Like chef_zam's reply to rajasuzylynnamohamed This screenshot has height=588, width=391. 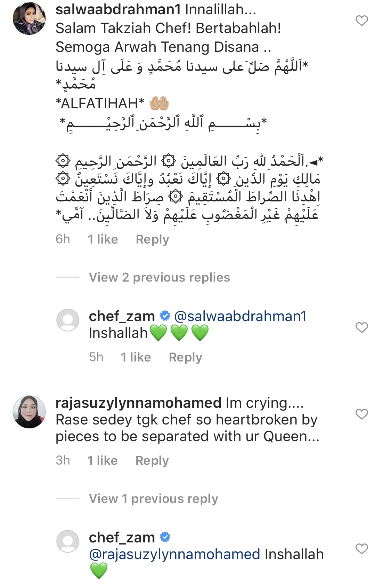(361, 549)
